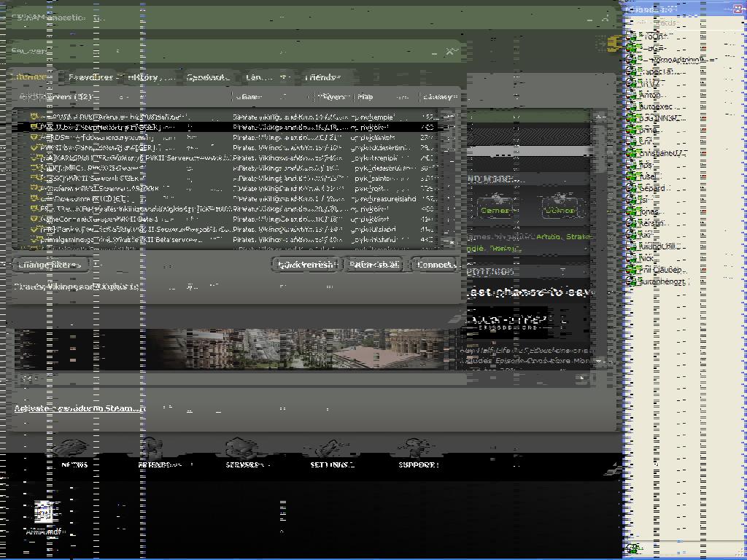
Task: Close the Servers browser window
Action: (449, 51)
